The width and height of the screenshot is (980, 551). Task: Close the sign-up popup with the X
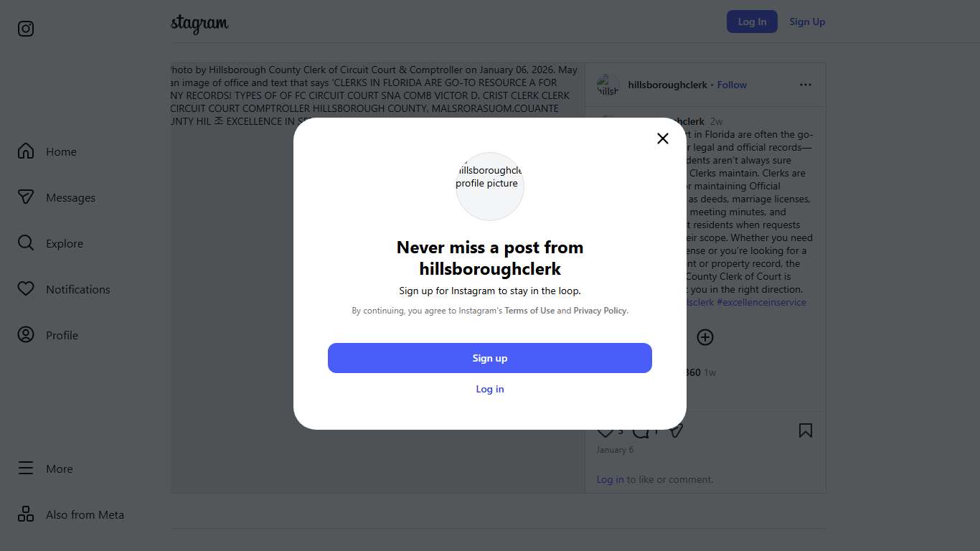tap(663, 138)
